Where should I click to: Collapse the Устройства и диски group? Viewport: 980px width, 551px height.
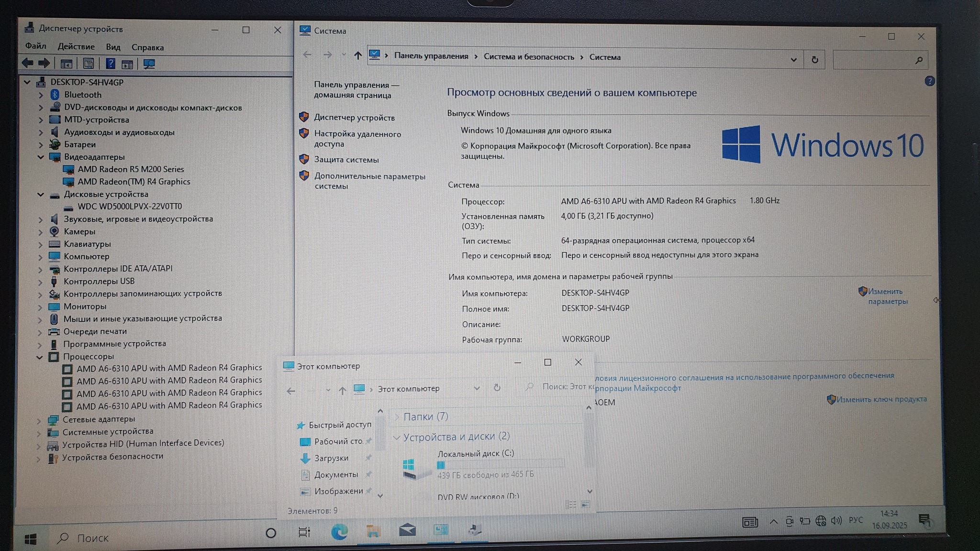point(397,437)
